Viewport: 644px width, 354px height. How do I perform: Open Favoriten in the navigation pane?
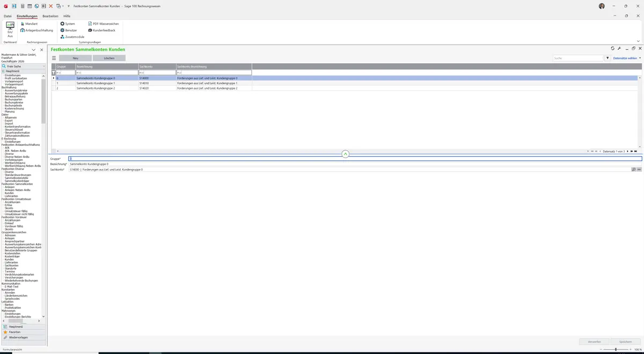[23, 332]
